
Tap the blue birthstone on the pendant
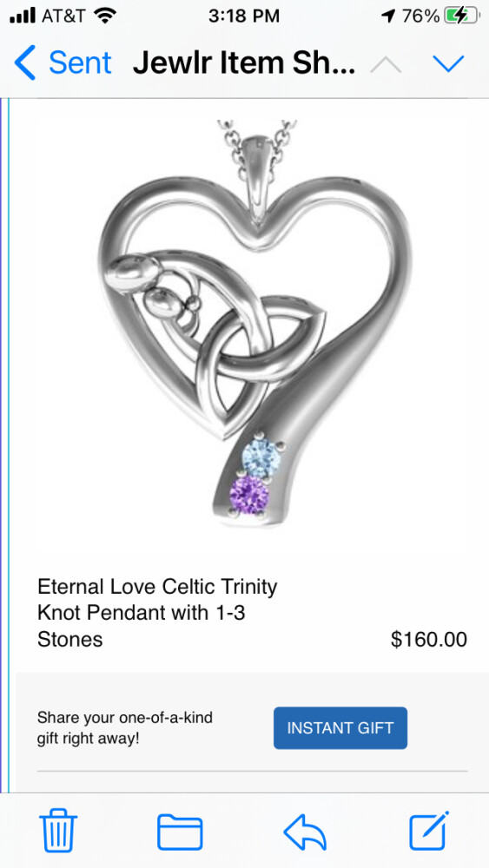pyautogui.click(x=262, y=457)
